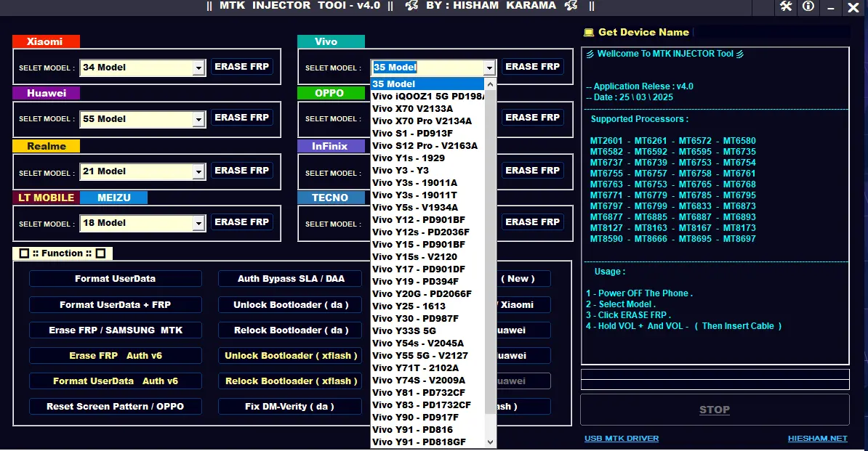This screenshot has height=451, width=868.
Task: Click the Get Device Name icon
Action: (590, 32)
